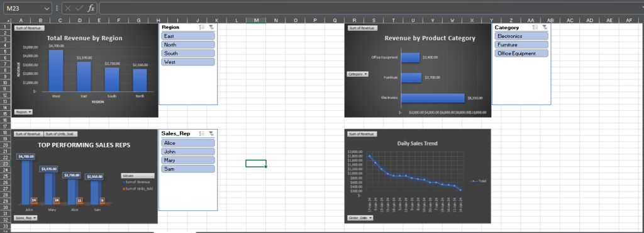
Task: Click the $4,700.00 data label on Sales Reps chart
Action: (26, 157)
